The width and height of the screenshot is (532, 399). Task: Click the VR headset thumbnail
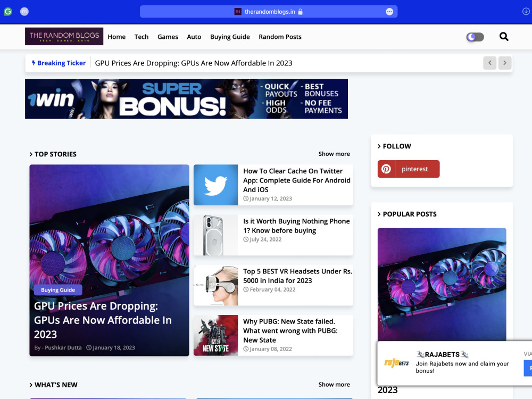point(216,285)
